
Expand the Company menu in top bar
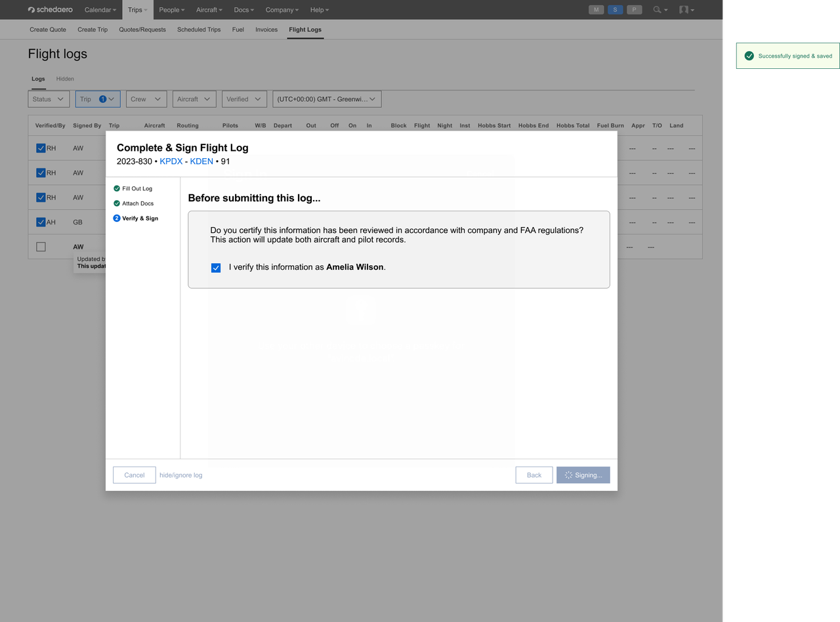[282, 10]
